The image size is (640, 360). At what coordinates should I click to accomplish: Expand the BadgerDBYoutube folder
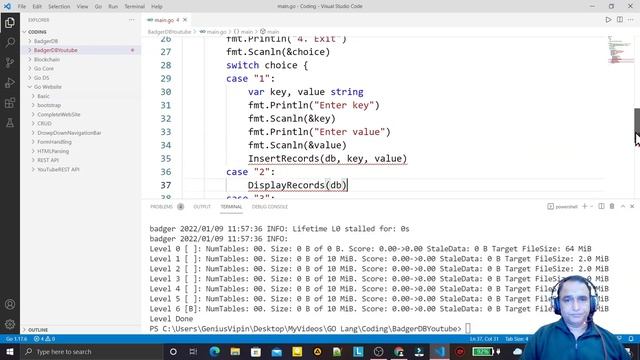pos(56,50)
